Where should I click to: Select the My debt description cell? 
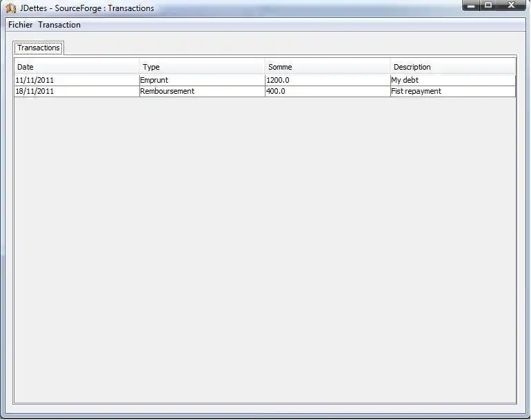click(x=453, y=80)
